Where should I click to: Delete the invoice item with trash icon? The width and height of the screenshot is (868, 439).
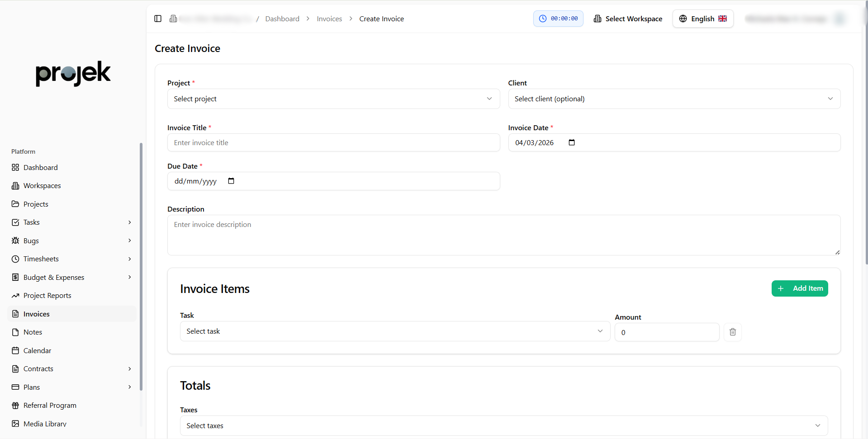point(732,332)
